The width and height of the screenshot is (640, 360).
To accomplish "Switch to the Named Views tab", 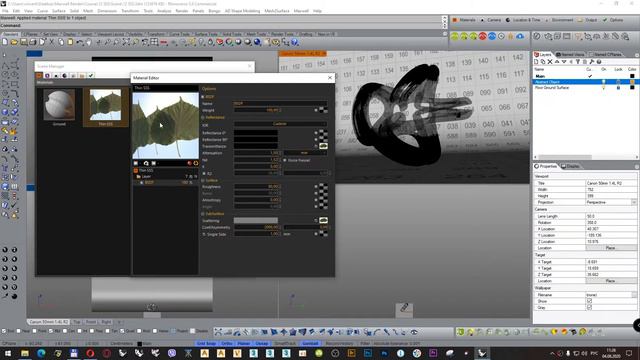I will click(571, 54).
